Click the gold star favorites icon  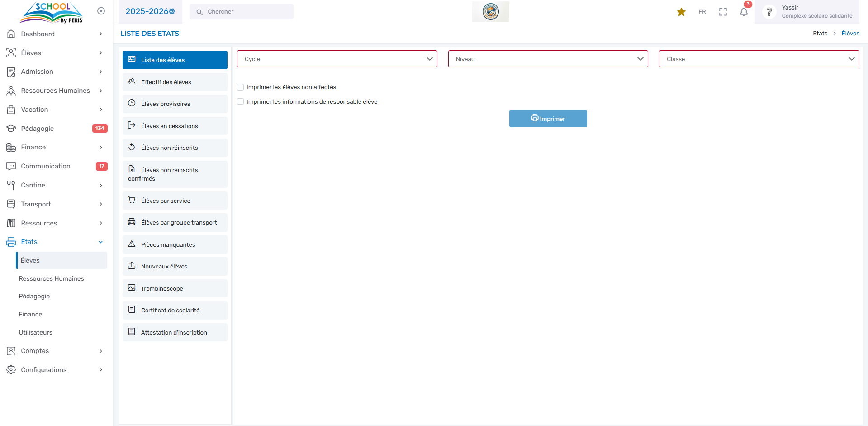coord(681,12)
